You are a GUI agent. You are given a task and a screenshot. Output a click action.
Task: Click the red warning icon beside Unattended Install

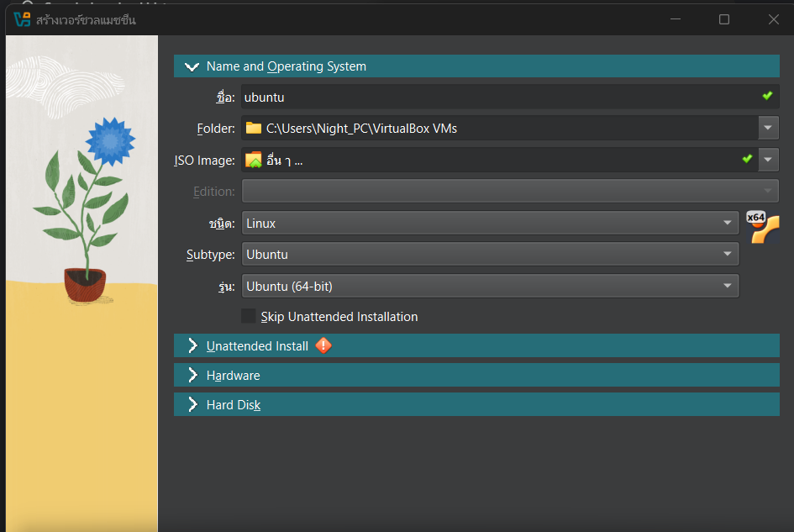323,345
